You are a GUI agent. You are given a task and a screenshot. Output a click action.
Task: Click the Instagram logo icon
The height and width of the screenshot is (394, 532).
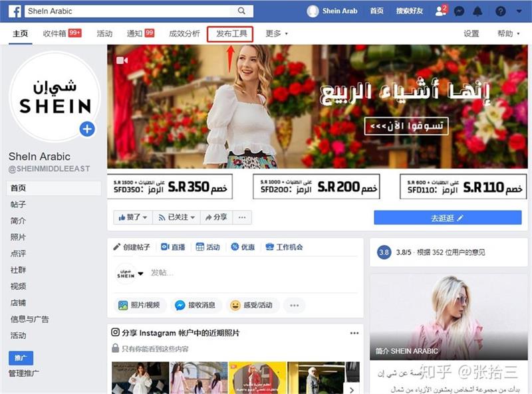[x=115, y=332]
